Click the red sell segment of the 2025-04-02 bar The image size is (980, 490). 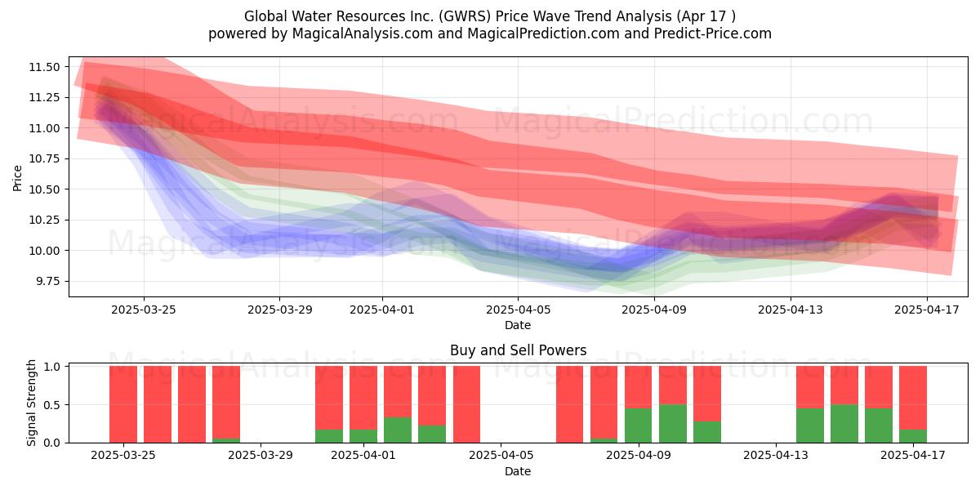coord(398,392)
